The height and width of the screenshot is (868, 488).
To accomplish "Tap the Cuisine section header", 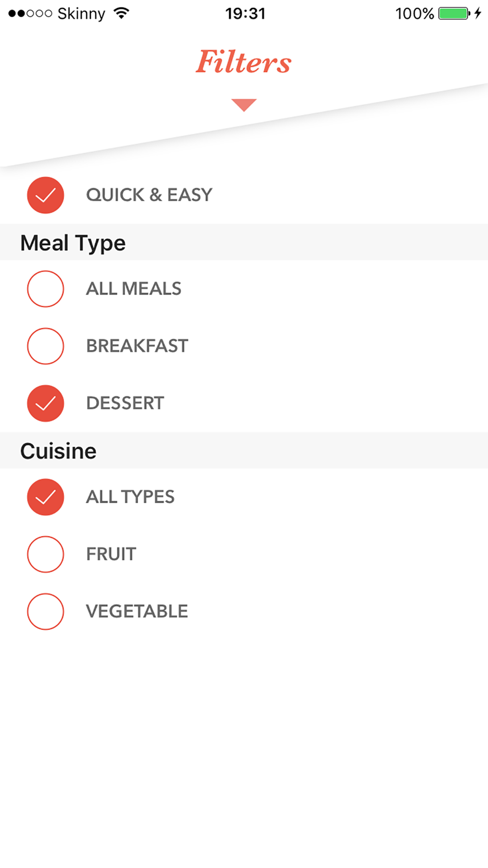I will point(59,451).
